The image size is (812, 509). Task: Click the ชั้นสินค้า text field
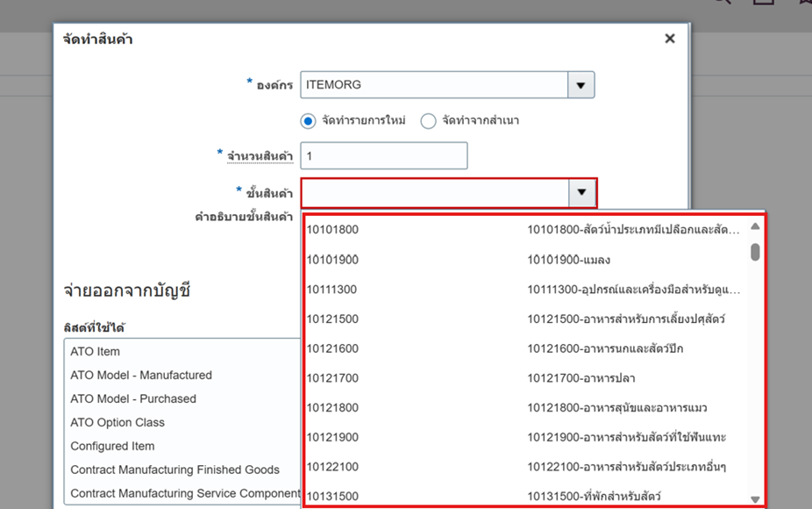433,192
